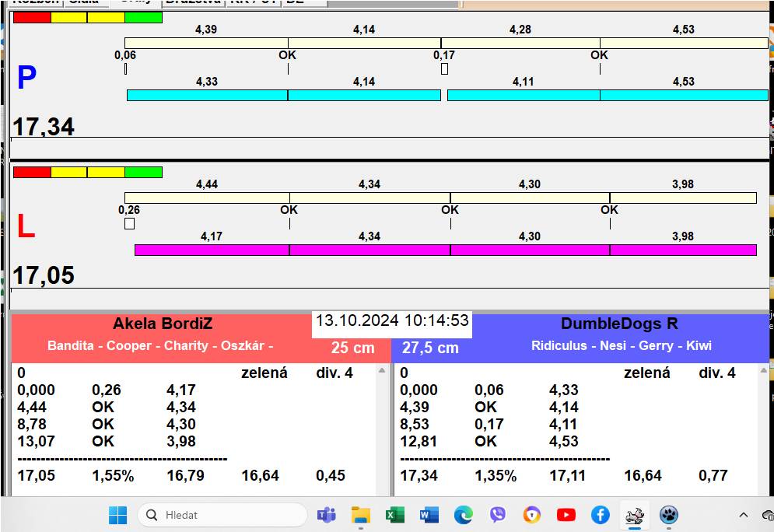The height and width of the screenshot is (532, 774).
Task: Click the red start light in lane P
Action: (x=32, y=17)
